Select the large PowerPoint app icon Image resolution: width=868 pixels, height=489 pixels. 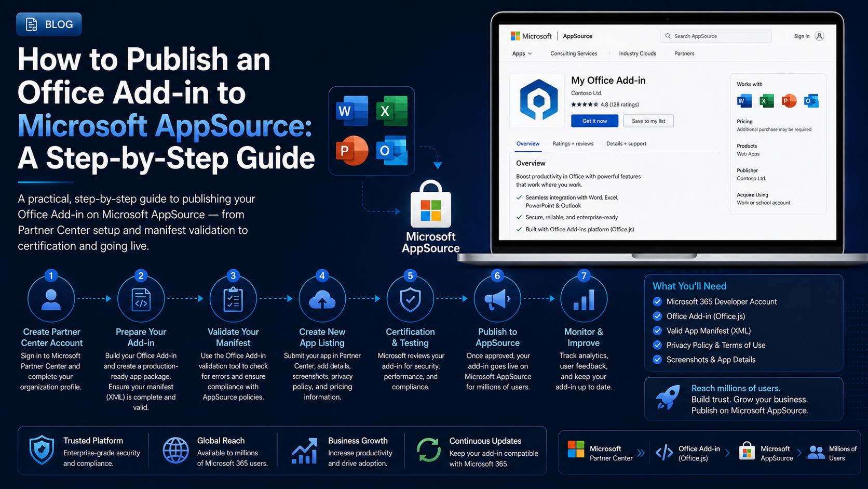(352, 150)
